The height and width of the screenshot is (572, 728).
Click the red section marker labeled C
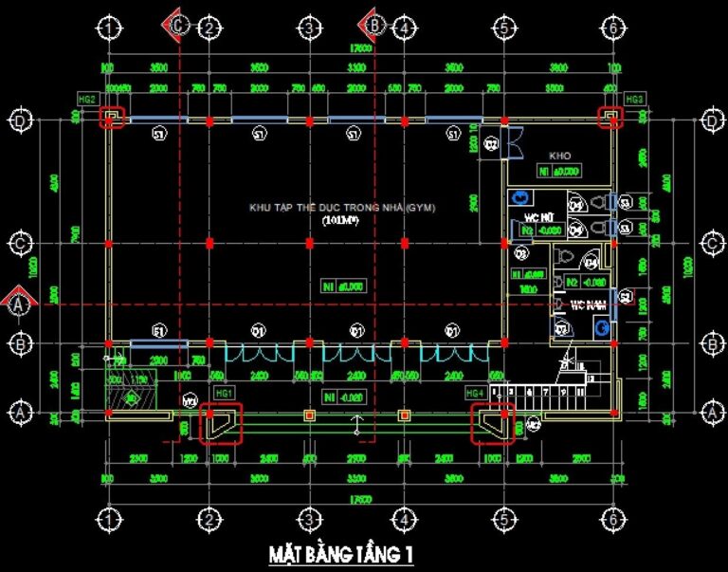click(x=175, y=26)
